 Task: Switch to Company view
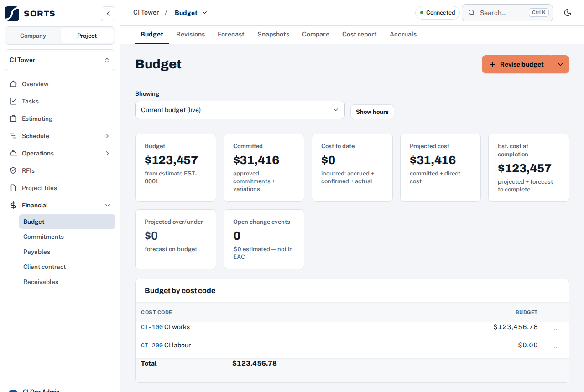[33, 36]
